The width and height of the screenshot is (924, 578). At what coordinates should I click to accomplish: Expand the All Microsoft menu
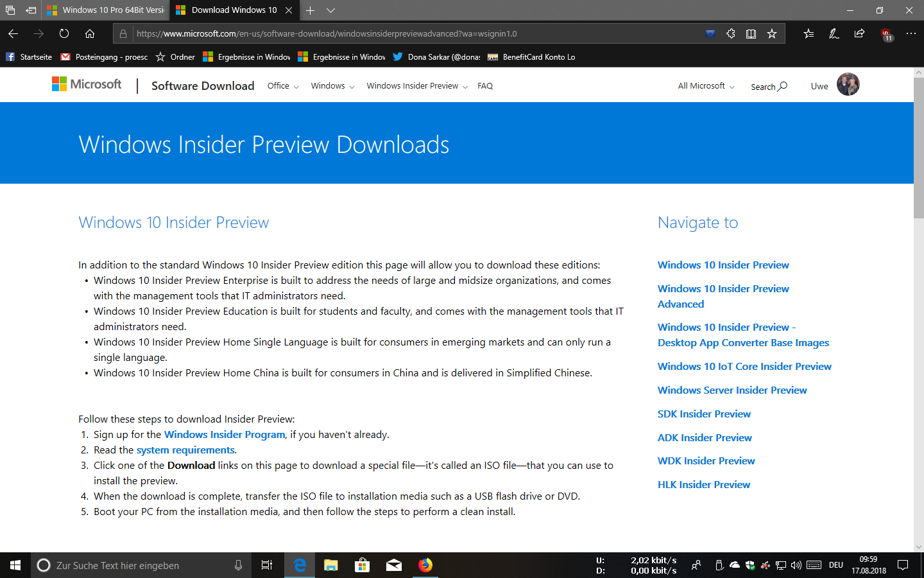click(x=706, y=85)
